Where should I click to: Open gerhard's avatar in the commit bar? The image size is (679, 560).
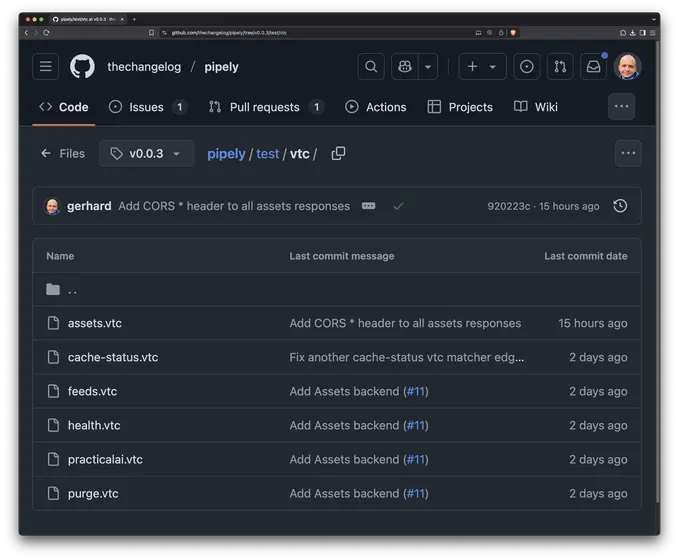point(52,206)
